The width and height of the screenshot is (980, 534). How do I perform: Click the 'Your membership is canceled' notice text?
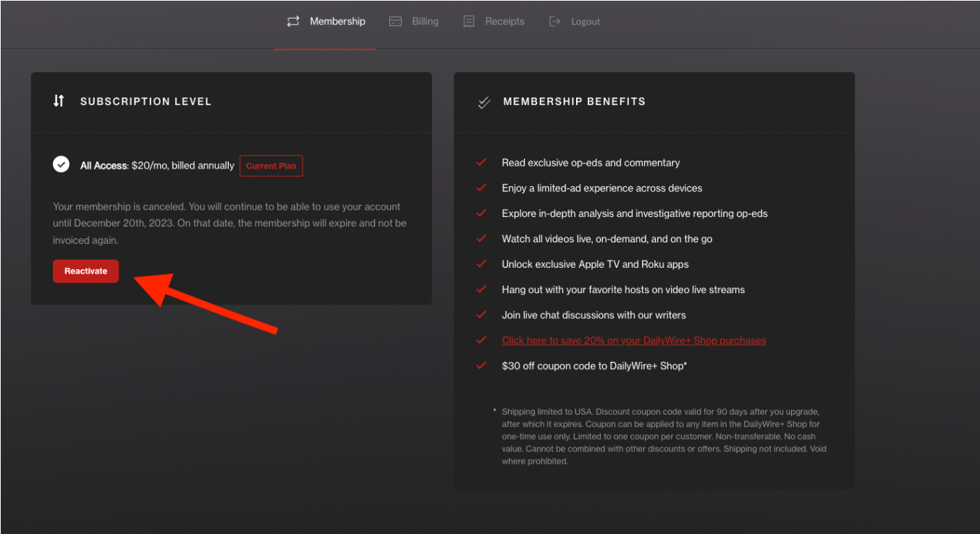click(229, 223)
